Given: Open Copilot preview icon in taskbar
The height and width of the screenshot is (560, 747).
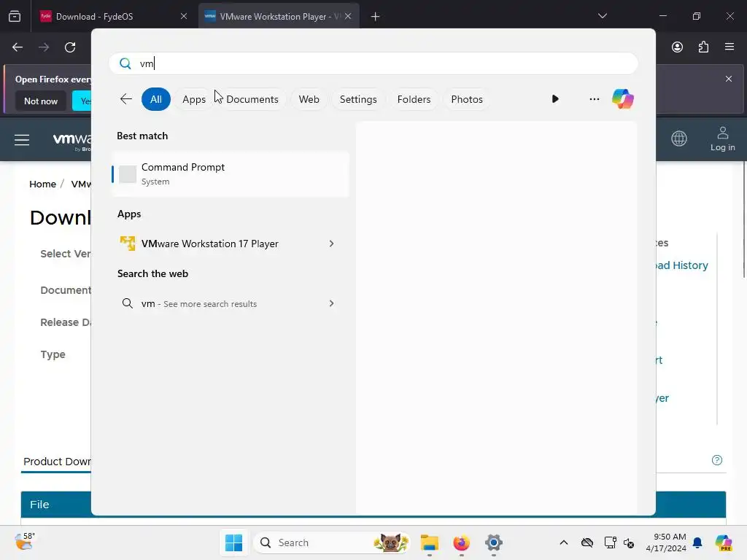Looking at the screenshot, I should tap(724, 542).
